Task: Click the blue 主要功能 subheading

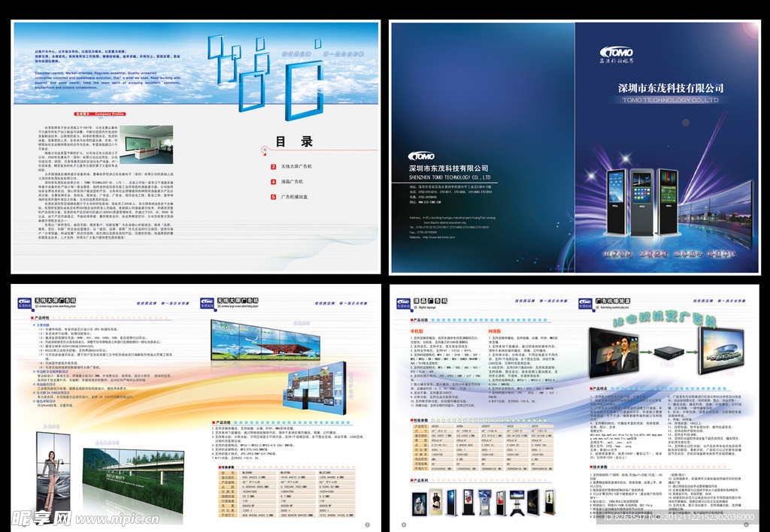Action: pyautogui.click(x=43, y=325)
